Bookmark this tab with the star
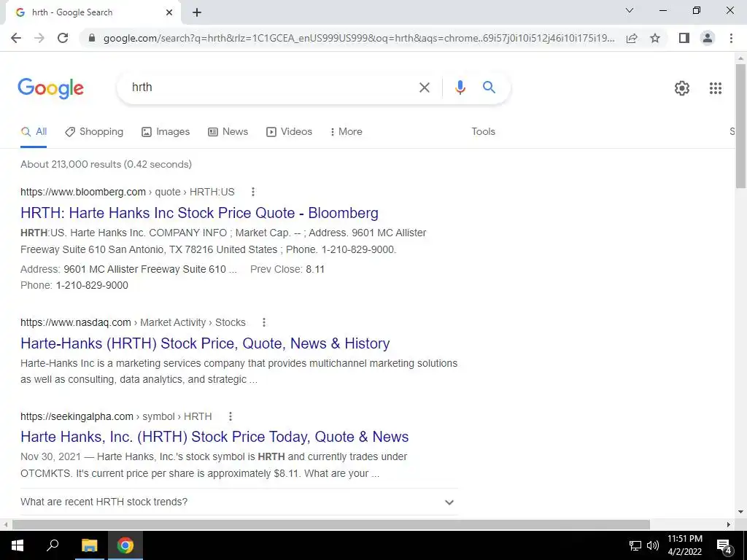 655,38
